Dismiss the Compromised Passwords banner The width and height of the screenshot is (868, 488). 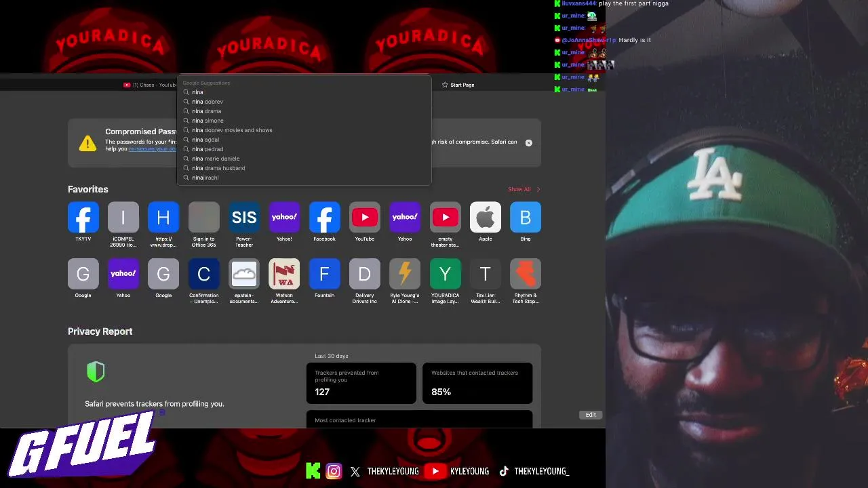[529, 143]
